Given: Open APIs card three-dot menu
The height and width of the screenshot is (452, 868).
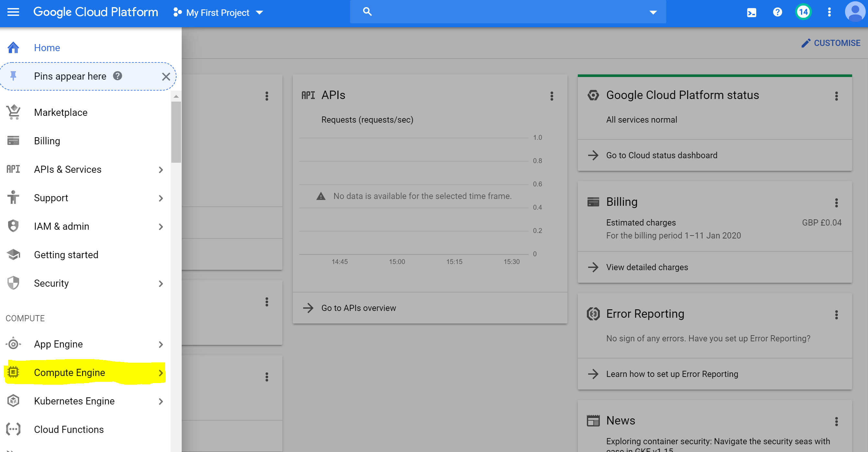Looking at the screenshot, I should 552,96.
